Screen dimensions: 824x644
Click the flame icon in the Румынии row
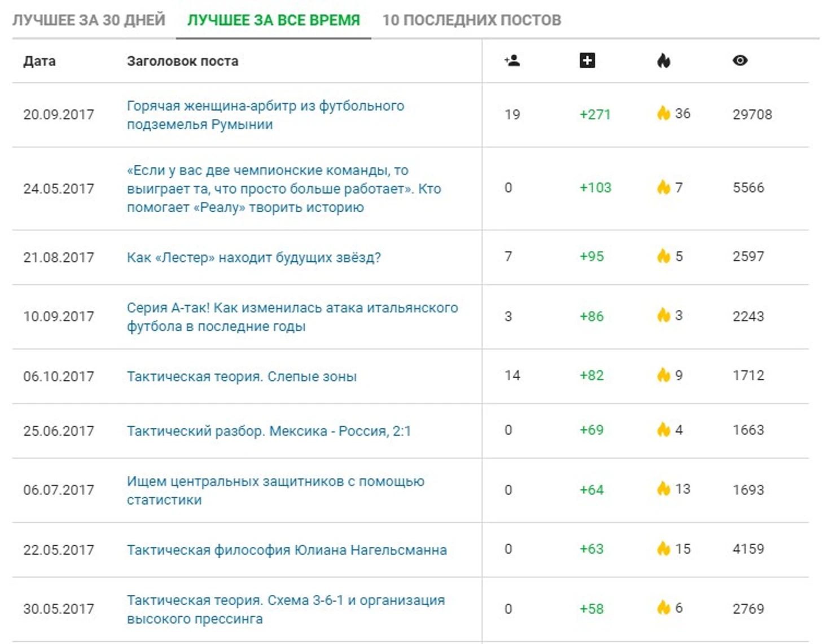tap(663, 113)
